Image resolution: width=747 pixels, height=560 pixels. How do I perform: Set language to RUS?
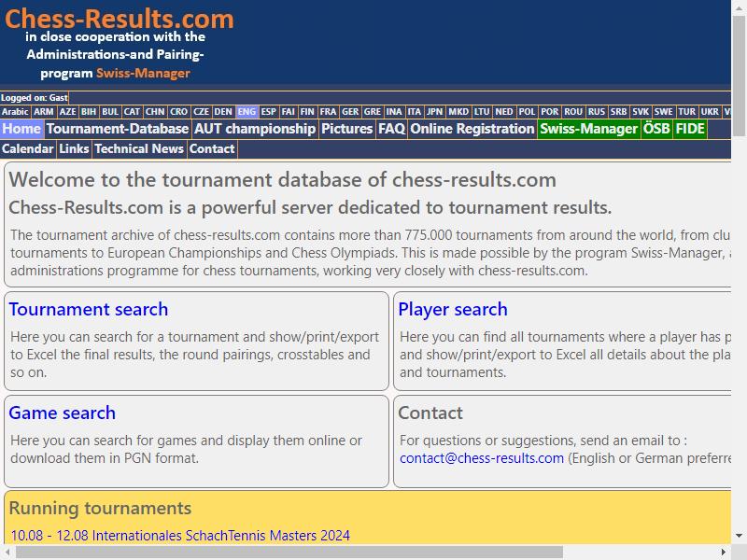point(597,111)
